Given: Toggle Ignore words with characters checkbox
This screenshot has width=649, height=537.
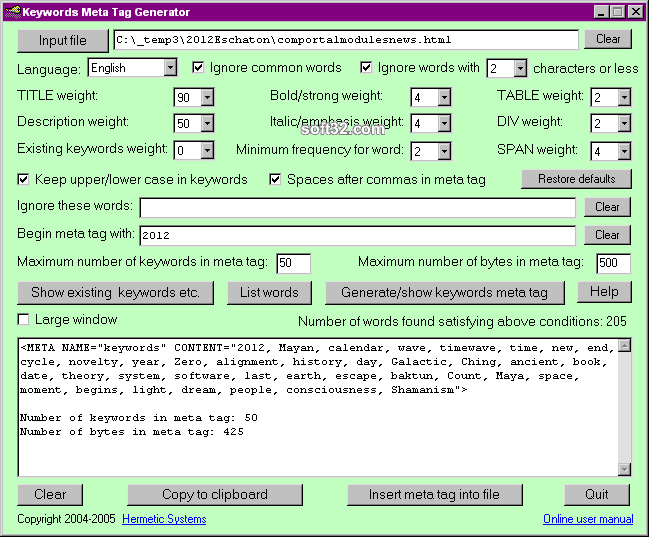Looking at the screenshot, I should (366, 67).
